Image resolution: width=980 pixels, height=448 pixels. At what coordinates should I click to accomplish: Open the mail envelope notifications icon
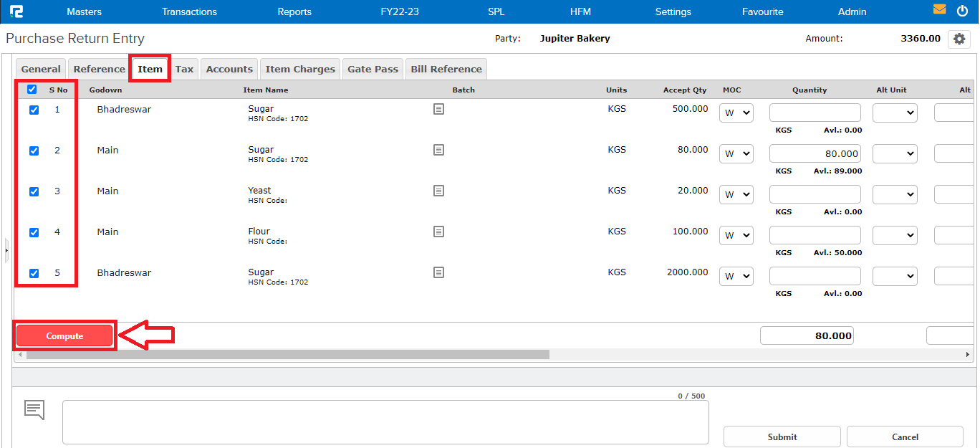[x=939, y=10]
